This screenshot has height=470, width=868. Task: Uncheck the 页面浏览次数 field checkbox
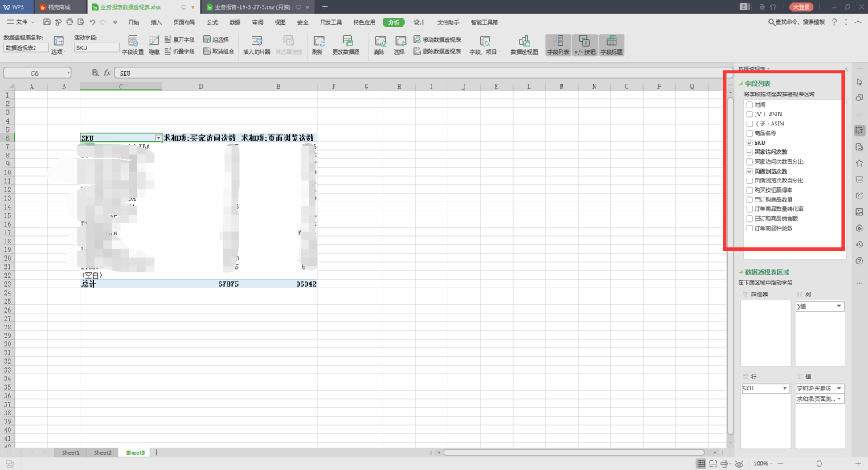click(x=750, y=171)
